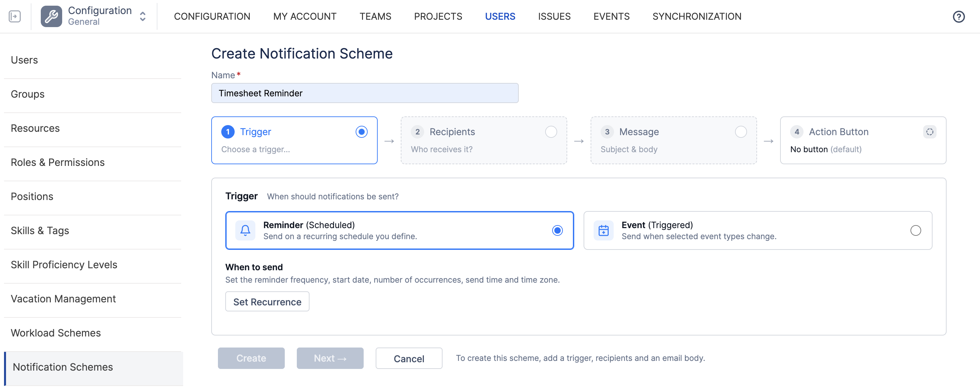Click the Action Button dashed circle icon
Screen dimensions: 980x390
click(930, 132)
